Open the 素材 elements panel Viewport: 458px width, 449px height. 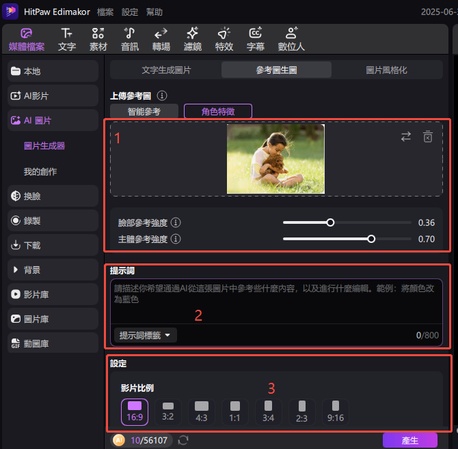[x=98, y=39]
